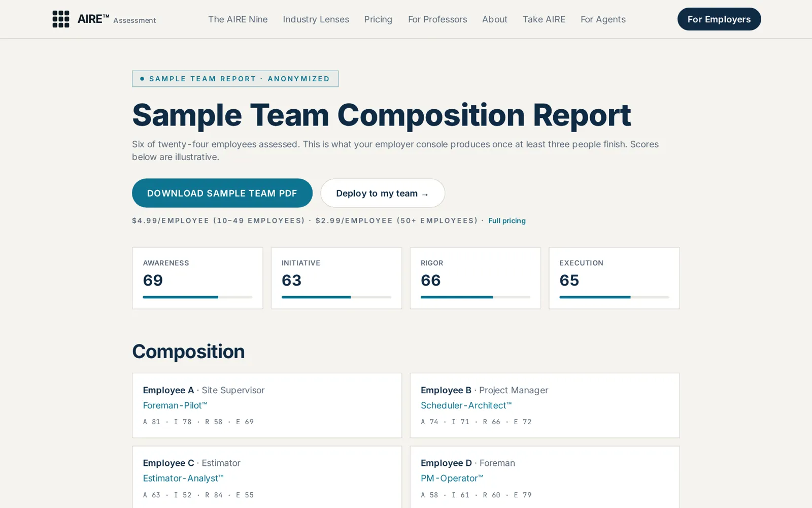
Task: Click the Awareness score value 69
Action: [x=153, y=280]
